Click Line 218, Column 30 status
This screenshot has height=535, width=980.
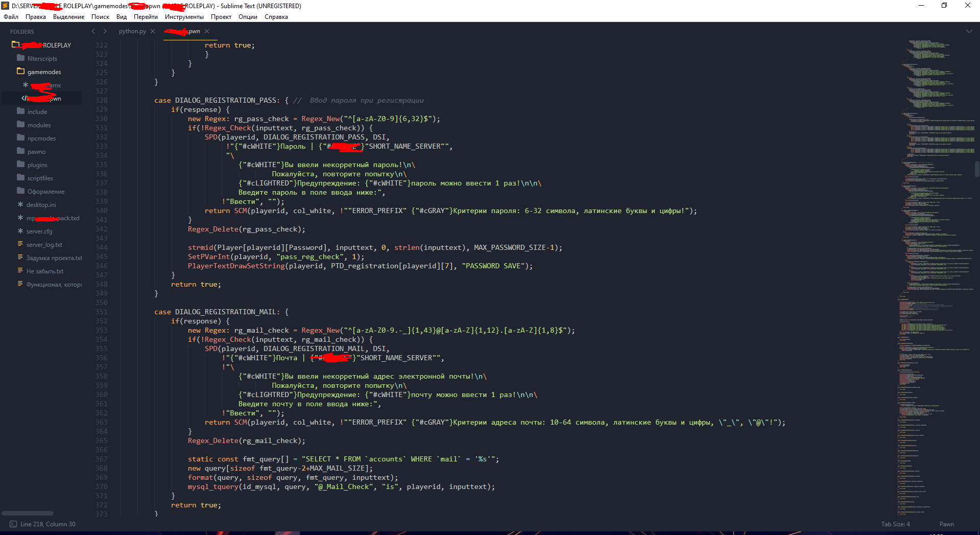(x=48, y=524)
